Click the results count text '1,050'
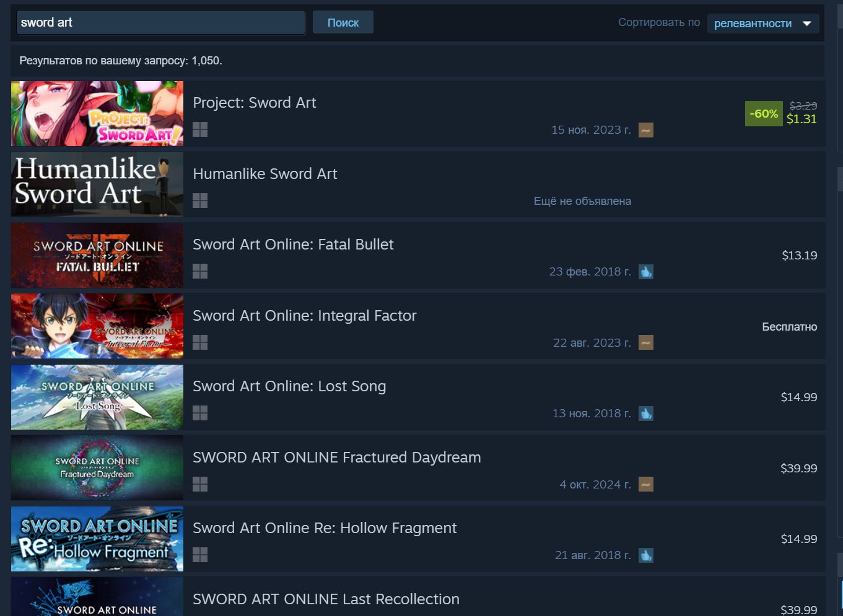The height and width of the screenshot is (616, 843). click(x=206, y=61)
